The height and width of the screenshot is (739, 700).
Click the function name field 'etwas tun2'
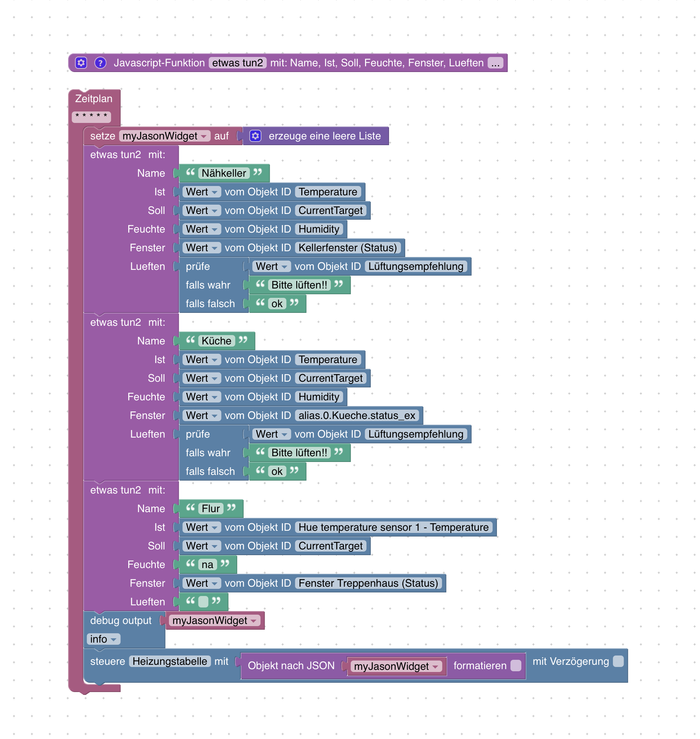coord(237,63)
